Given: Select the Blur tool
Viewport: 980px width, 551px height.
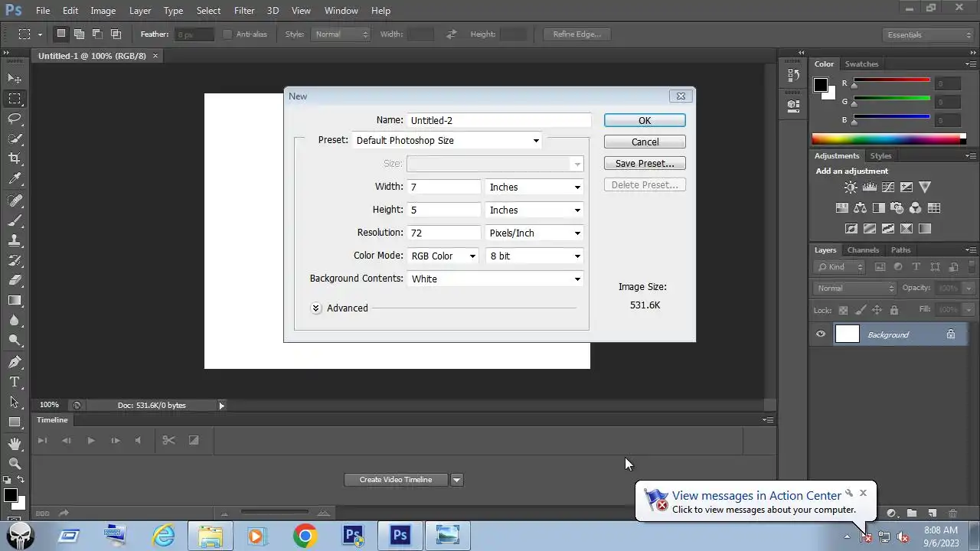Looking at the screenshot, I should (x=15, y=321).
